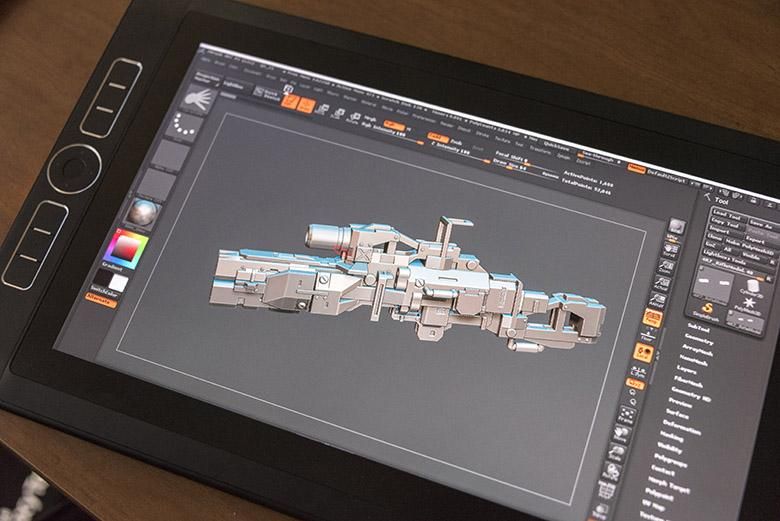The image size is (780, 521).
Task: Open the current brush thumbnail selector
Action: coord(198,99)
